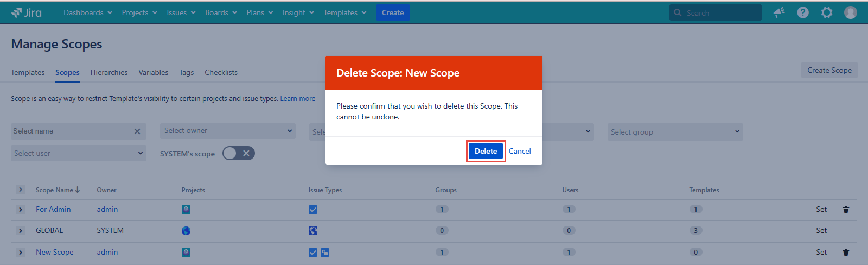
Task: Open the Select owner dropdown
Action: pyautogui.click(x=228, y=131)
